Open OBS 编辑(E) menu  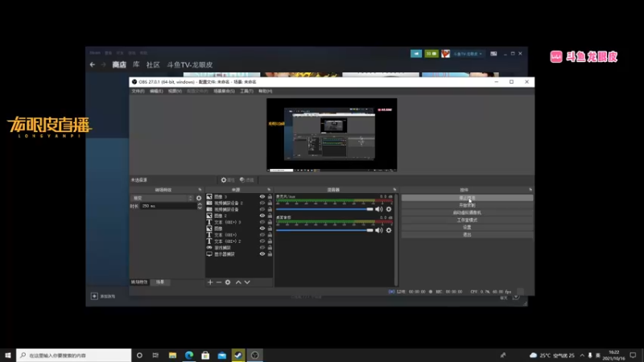coord(156,91)
